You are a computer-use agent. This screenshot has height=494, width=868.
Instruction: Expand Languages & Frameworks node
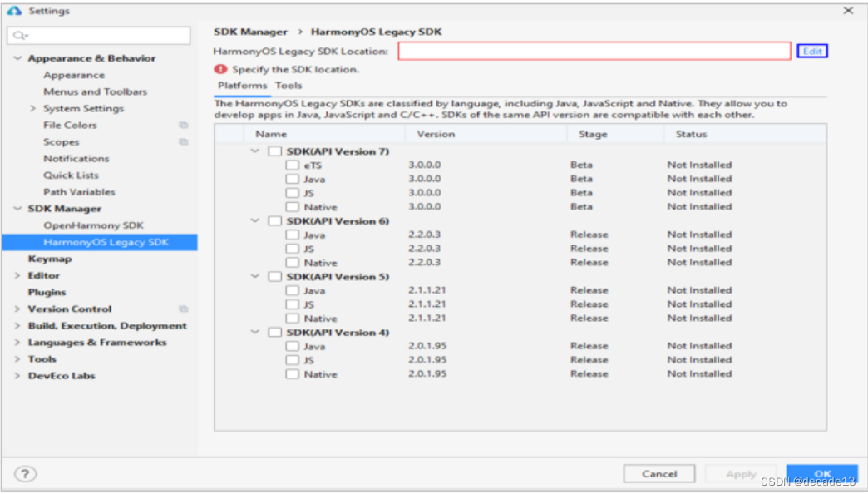pos(17,343)
